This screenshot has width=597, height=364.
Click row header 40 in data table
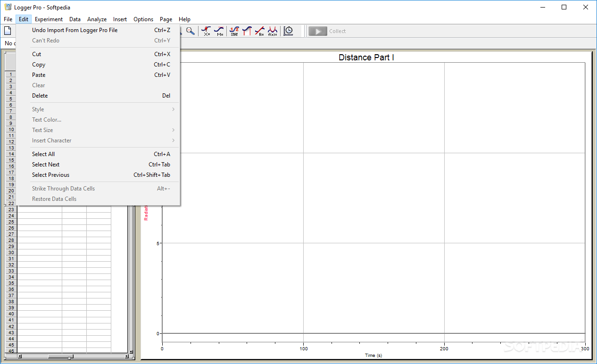click(11, 314)
